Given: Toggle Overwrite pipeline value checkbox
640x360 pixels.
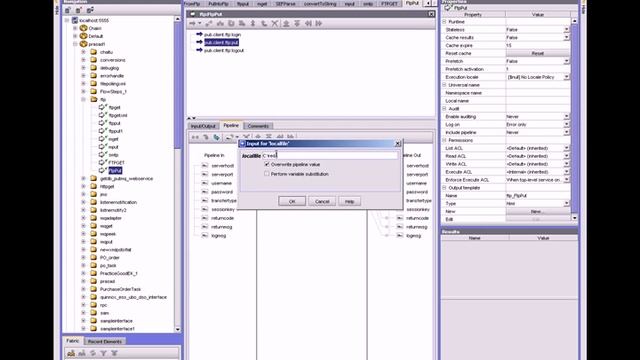Looking at the screenshot, I should [x=267, y=164].
